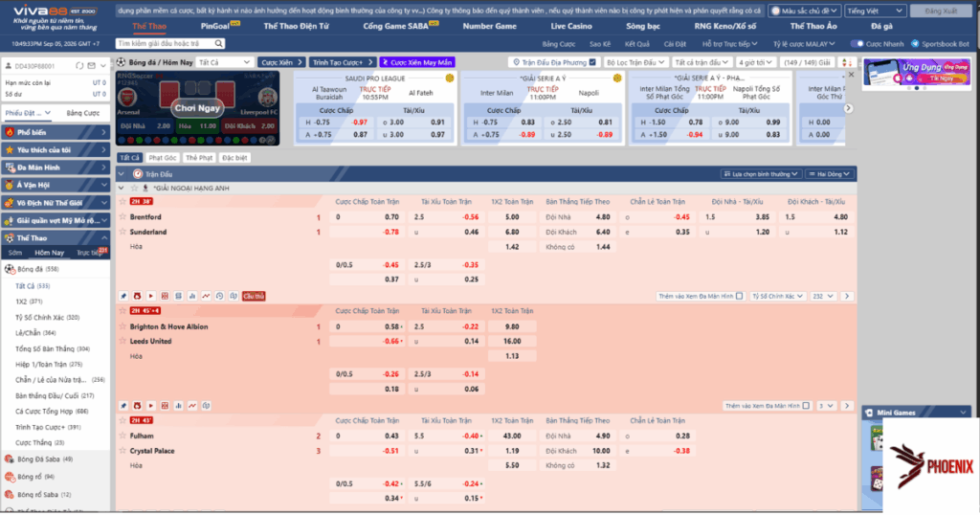Select the Sớm tab in sidebar
The image size is (980, 515).
coord(15,253)
